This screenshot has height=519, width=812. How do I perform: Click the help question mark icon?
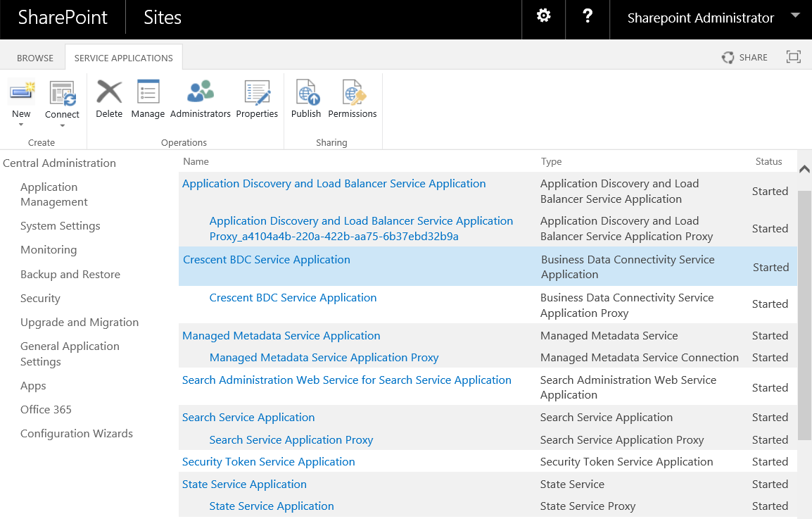(588, 17)
